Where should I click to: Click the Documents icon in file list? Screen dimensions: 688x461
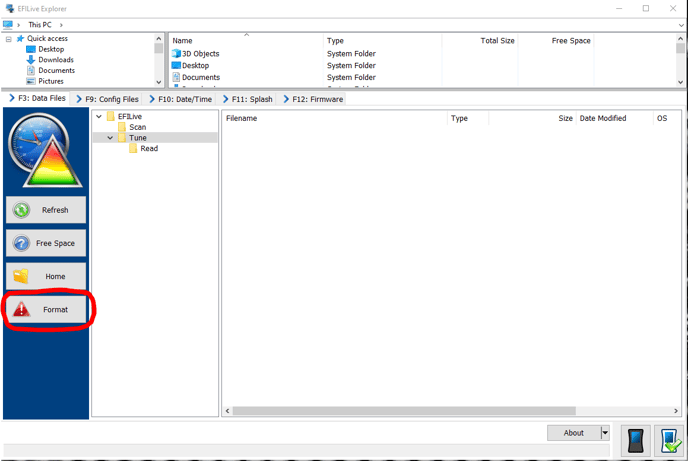point(176,77)
